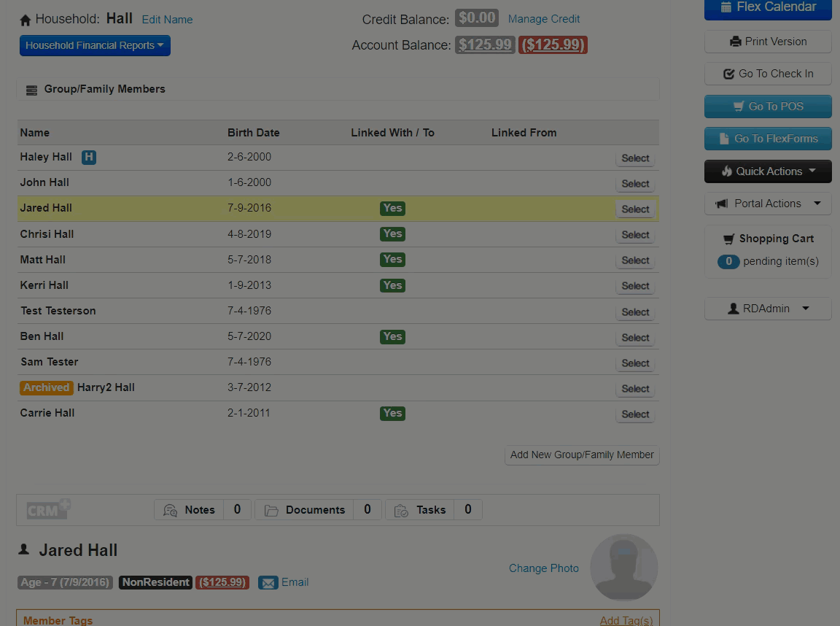
Task: Click the Documents folder icon
Action: [x=271, y=510]
